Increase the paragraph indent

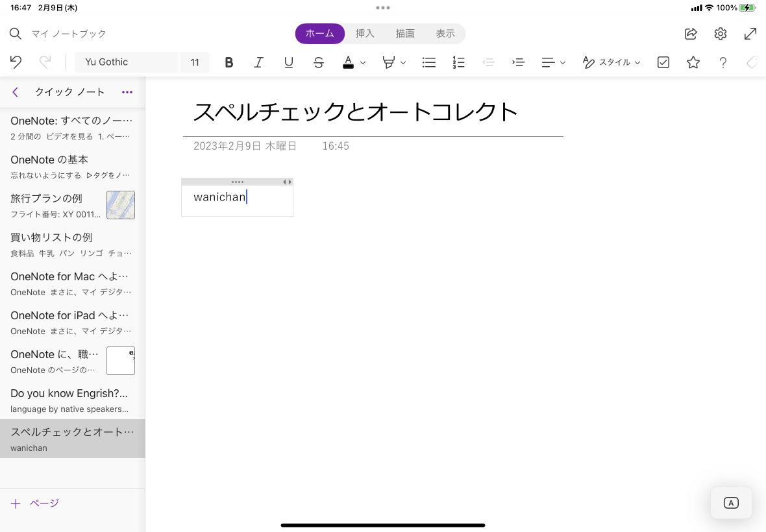(x=518, y=62)
